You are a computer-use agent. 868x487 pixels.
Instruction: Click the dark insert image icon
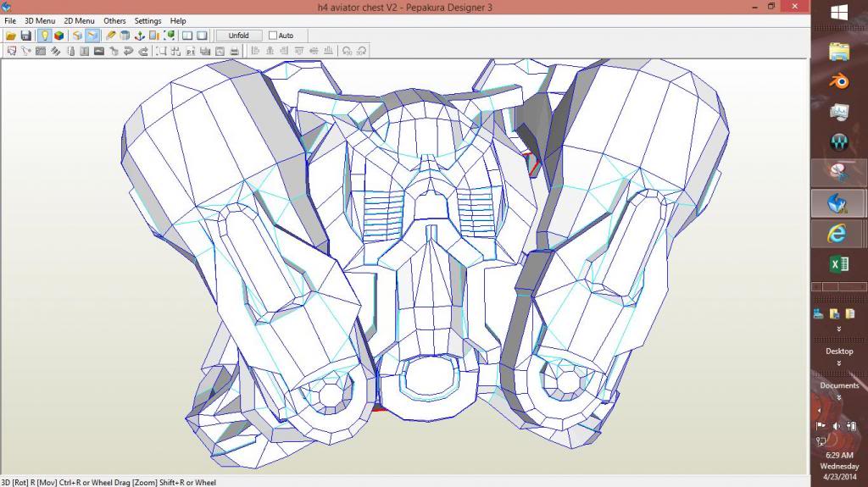(x=99, y=51)
